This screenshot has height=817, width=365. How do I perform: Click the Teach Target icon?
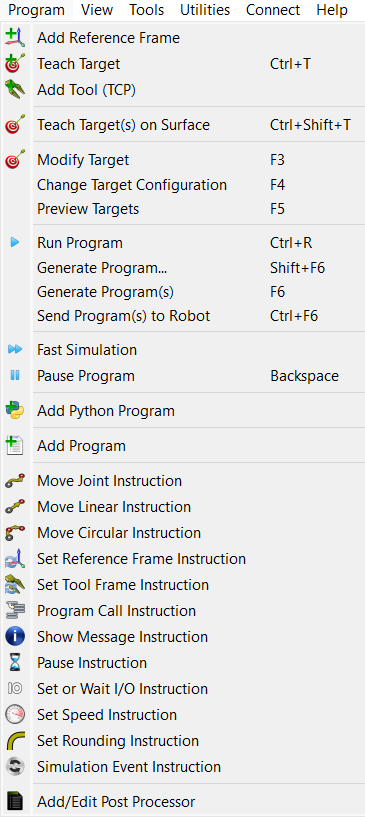point(15,64)
